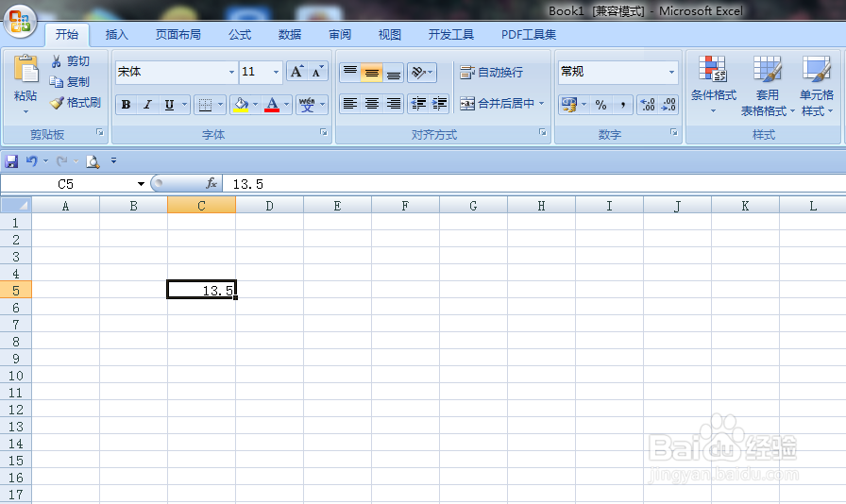The height and width of the screenshot is (504, 846).
Task: Switch to the 视图 (View) tab
Action: [390, 35]
